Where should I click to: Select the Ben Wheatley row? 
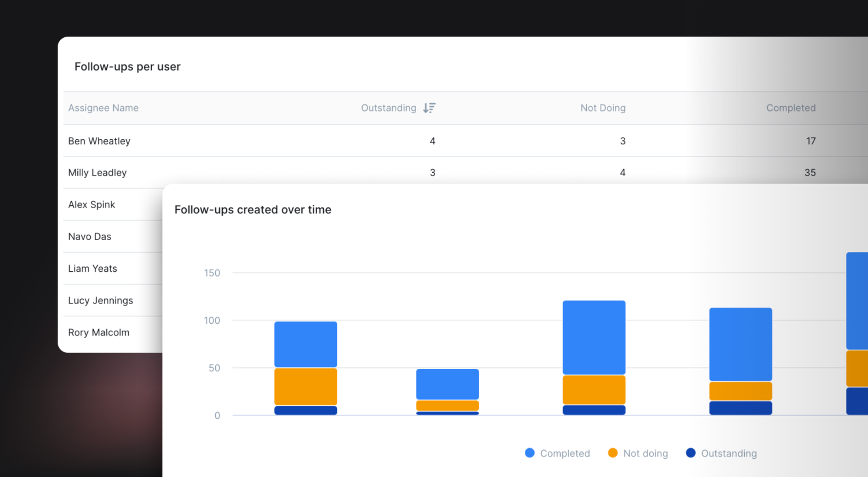[99, 141]
